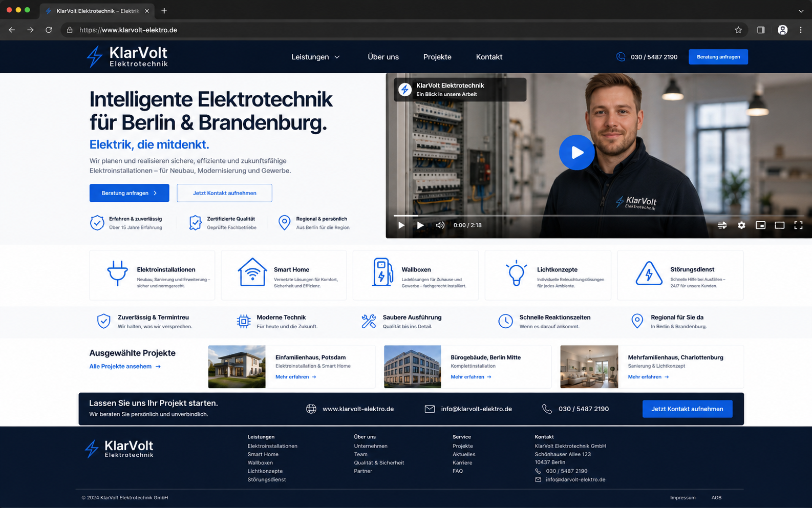This screenshot has height=508, width=812.
Task: Click Mehr erfahren for Mehrfamilienhaus, Charlottenburg
Action: [x=649, y=377]
